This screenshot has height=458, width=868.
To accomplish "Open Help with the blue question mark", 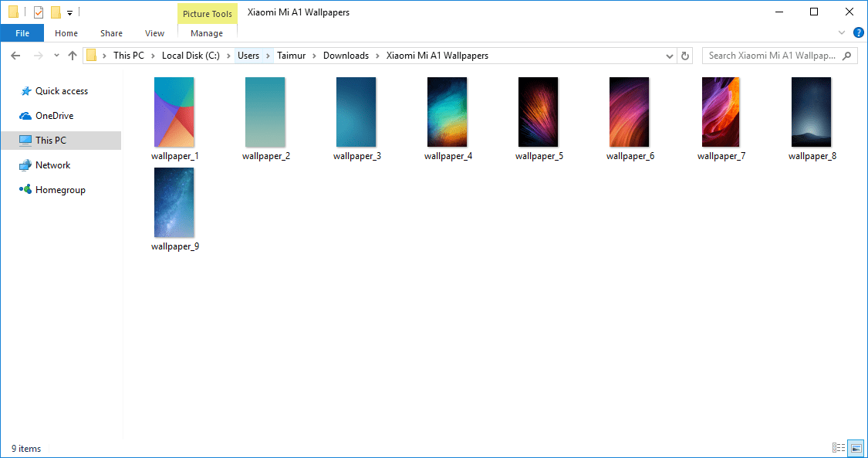I will (858, 33).
